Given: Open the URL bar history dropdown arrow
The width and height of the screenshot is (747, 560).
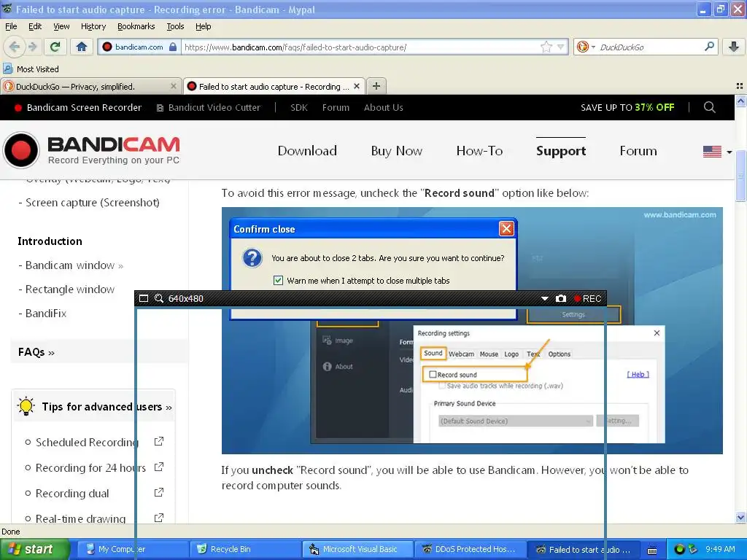Looking at the screenshot, I should click(x=561, y=47).
